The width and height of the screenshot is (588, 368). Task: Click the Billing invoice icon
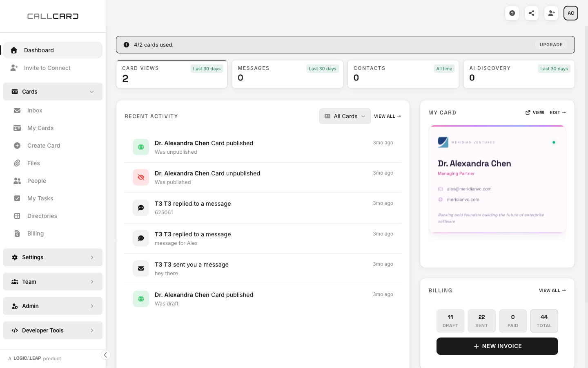pos(17,233)
